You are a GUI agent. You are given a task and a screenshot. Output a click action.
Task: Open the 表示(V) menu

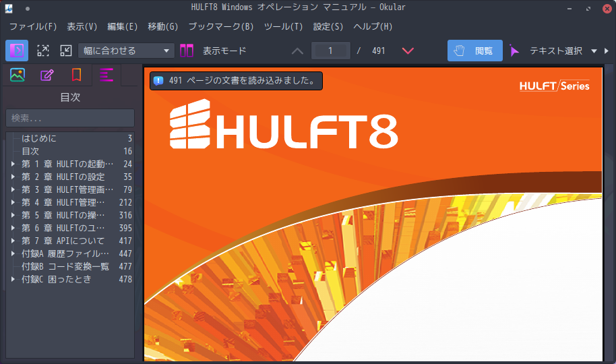(82, 26)
